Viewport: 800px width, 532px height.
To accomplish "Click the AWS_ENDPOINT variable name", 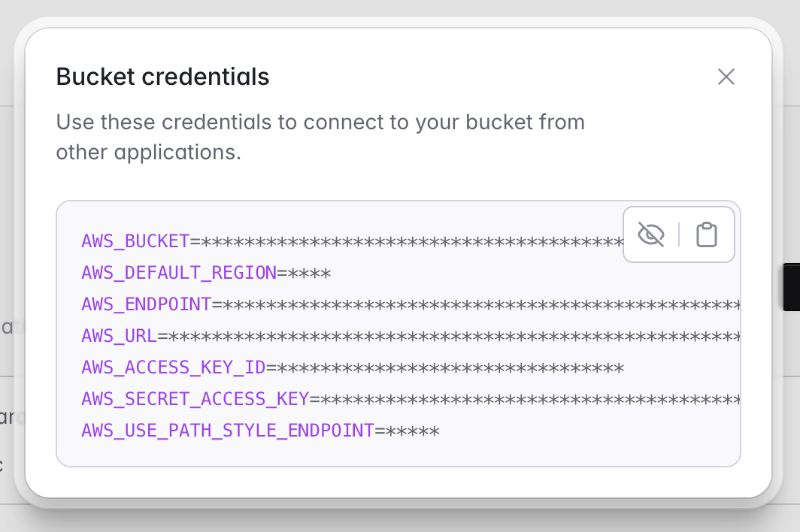I will pos(147,304).
